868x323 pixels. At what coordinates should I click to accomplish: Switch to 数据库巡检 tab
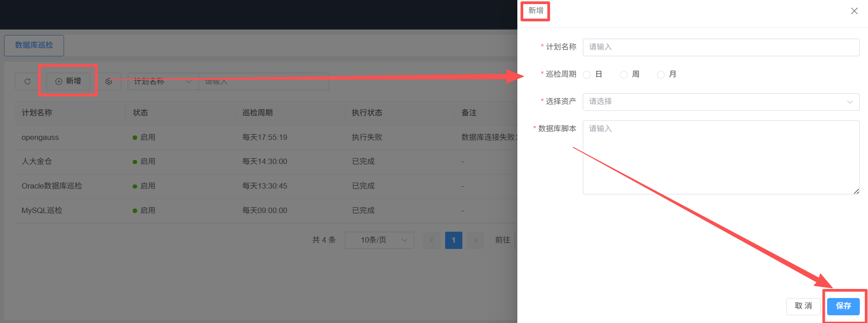pos(34,45)
